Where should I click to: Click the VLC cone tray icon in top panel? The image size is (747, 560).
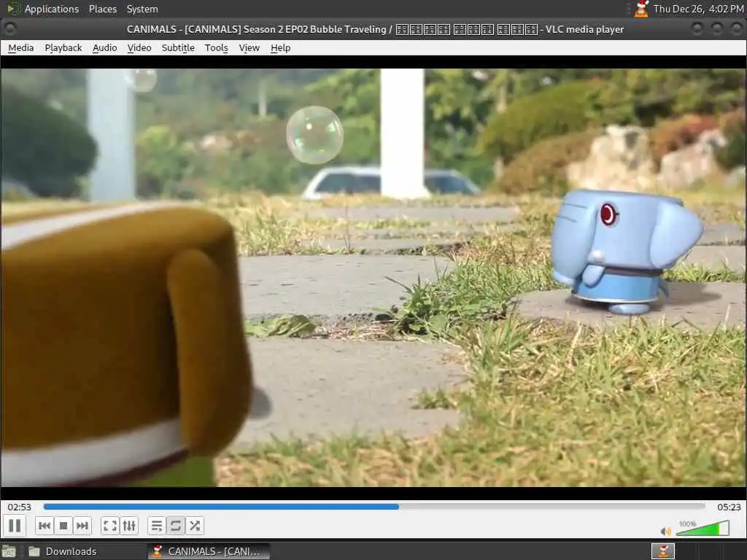[x=641, y=9]
